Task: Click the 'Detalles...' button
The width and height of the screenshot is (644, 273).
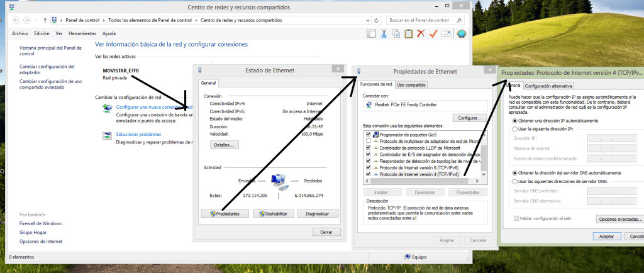Action: point(223,145)
